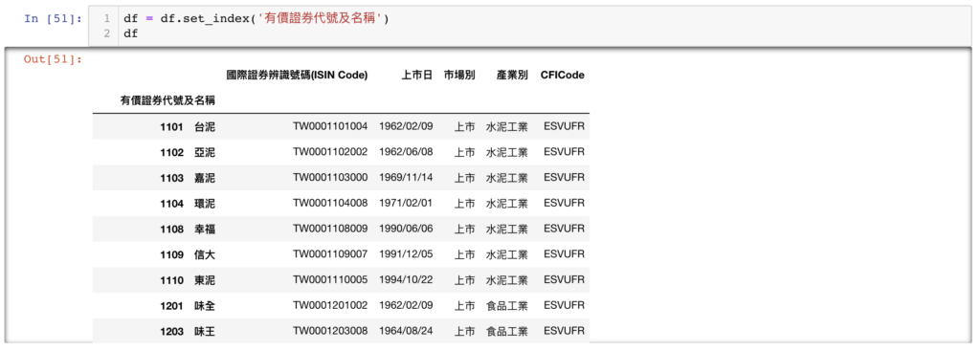The width and height of the screenshot is (980, 351).
Task: Click 水泥工業 in the 1101 台泥 row
Action: click(507, 127)
